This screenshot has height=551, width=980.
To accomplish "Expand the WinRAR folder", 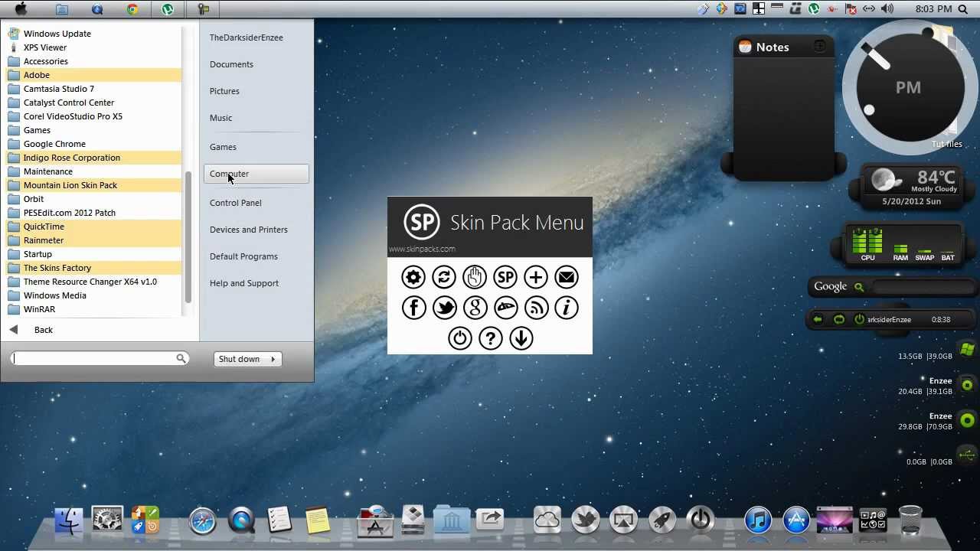I will tap(93, 309).
